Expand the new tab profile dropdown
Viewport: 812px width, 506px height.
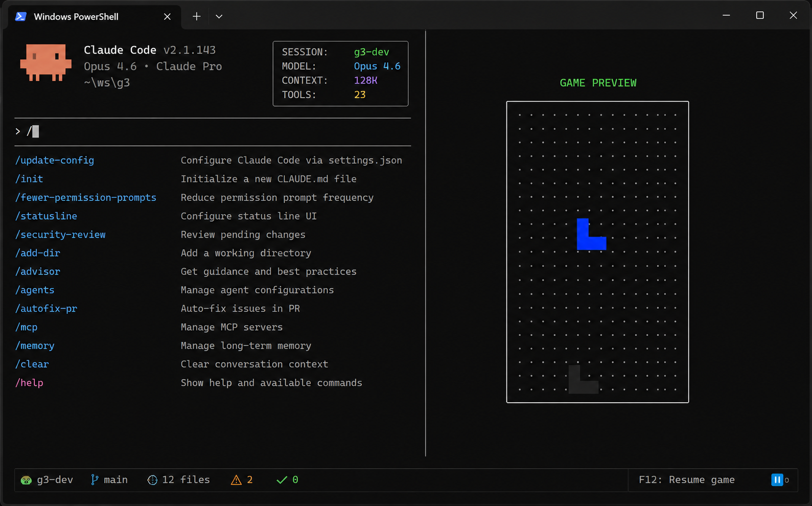pyautogui.click(x=219, y=16)
